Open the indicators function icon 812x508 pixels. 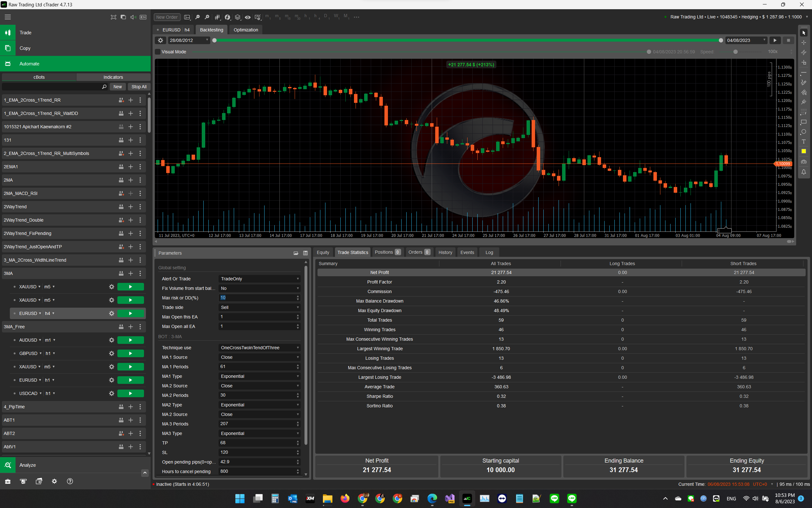pos(227,17)
